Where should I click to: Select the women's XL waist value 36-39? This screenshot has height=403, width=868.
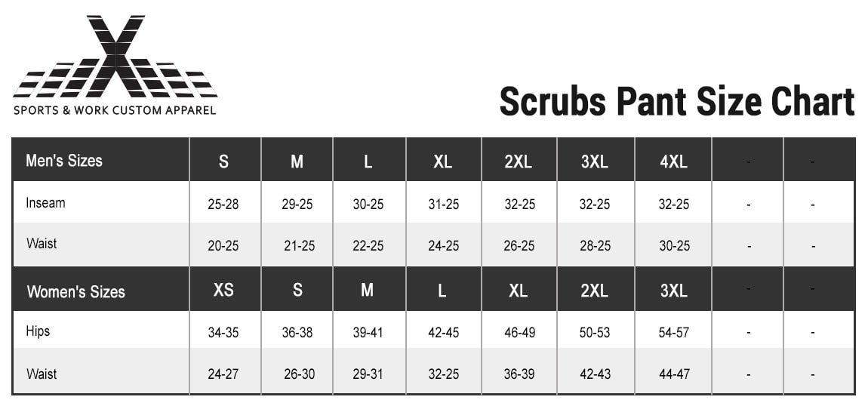[519, 374]
